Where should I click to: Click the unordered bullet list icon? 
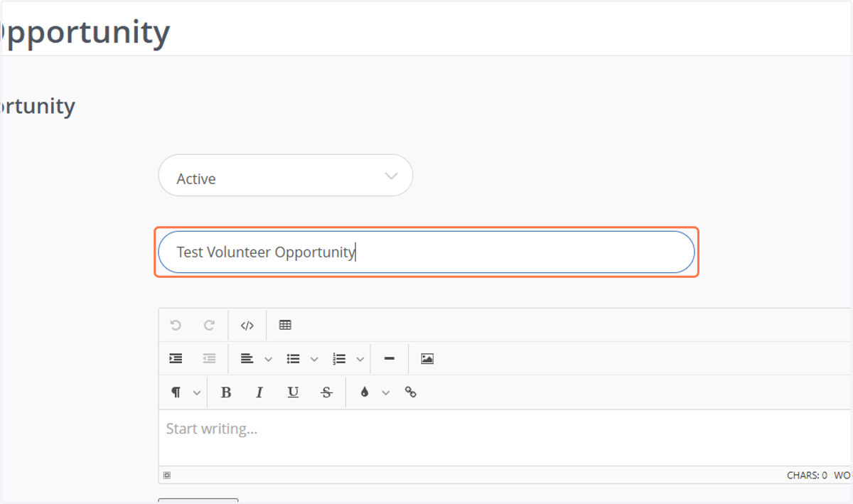[x=293, y=359]
